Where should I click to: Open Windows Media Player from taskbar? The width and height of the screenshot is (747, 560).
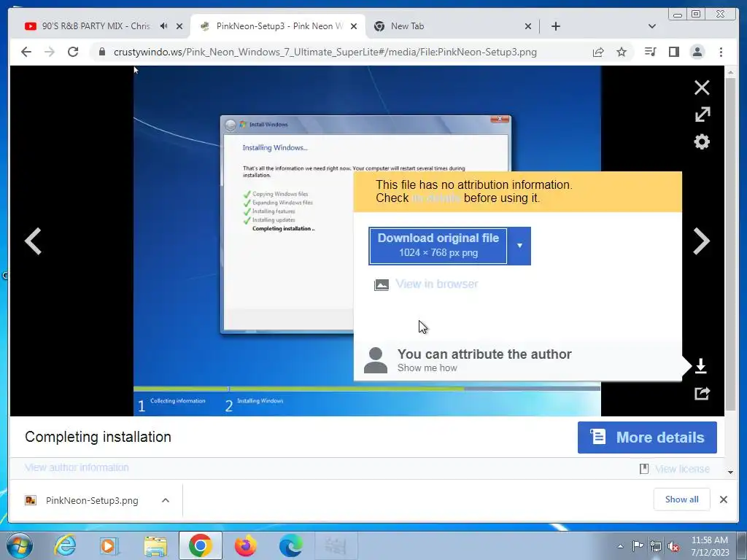pyautogui.click(x=109, y=545)
